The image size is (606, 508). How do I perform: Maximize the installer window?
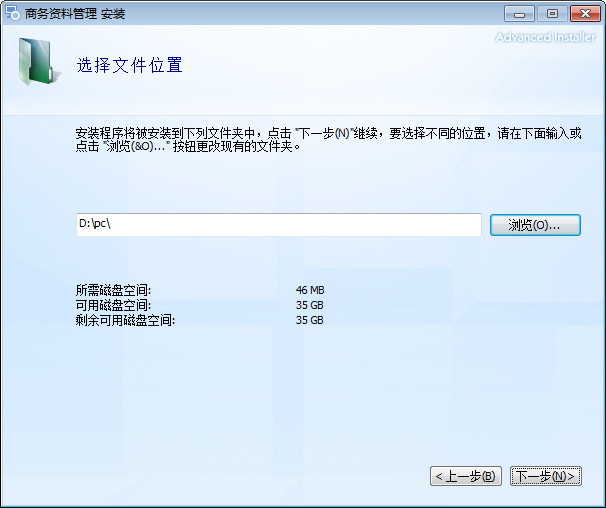pos(550,13)
